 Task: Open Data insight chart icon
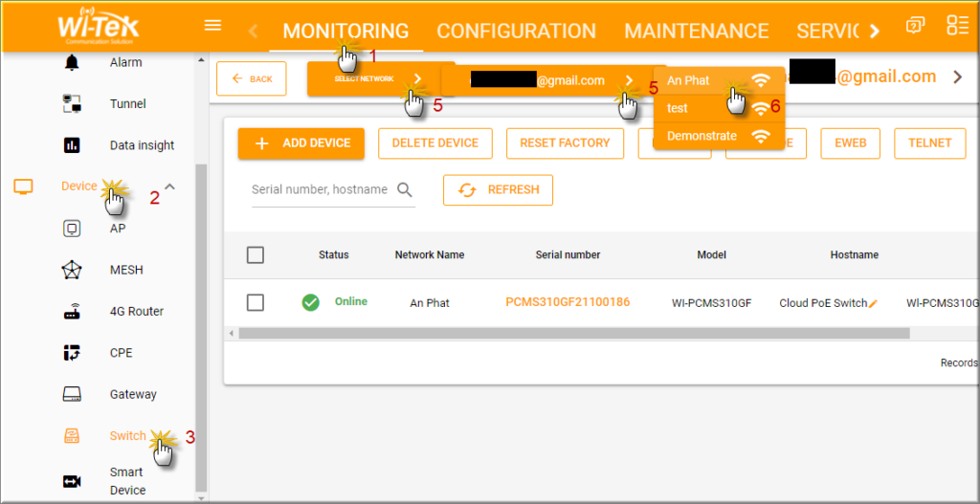coord(72,145)
